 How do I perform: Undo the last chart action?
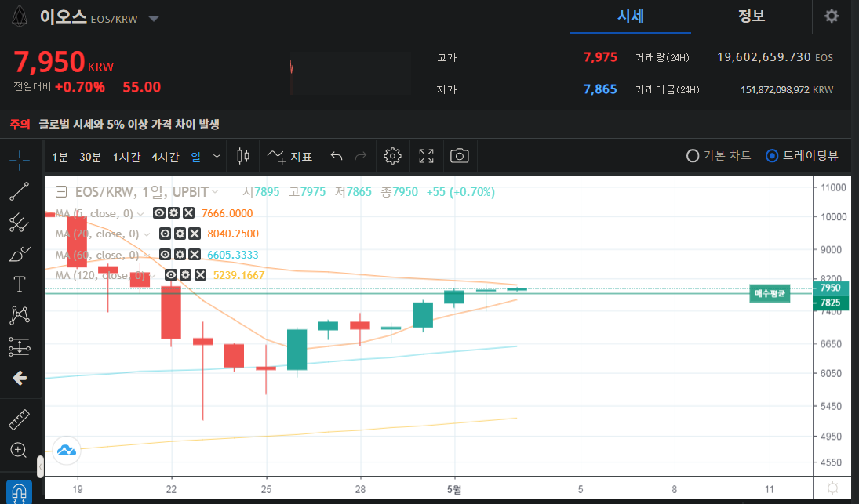(337, 157)
